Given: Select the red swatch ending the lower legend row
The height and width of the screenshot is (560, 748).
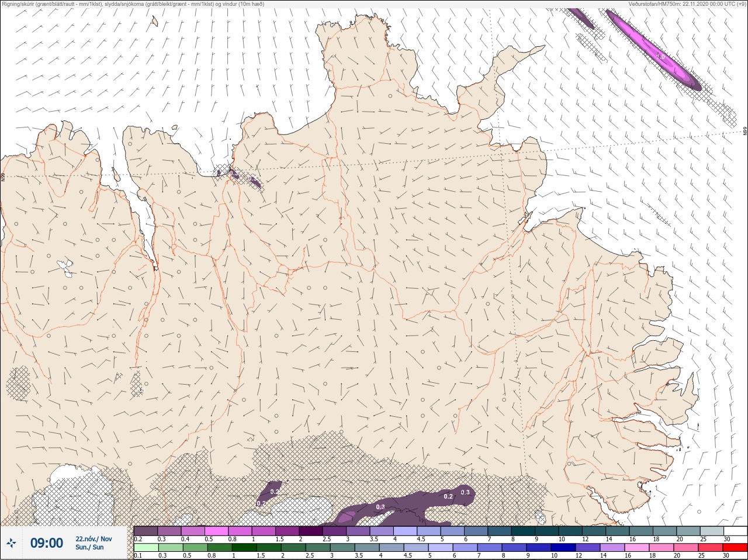Looking at the screenshot, I should [x=735, y=548].
